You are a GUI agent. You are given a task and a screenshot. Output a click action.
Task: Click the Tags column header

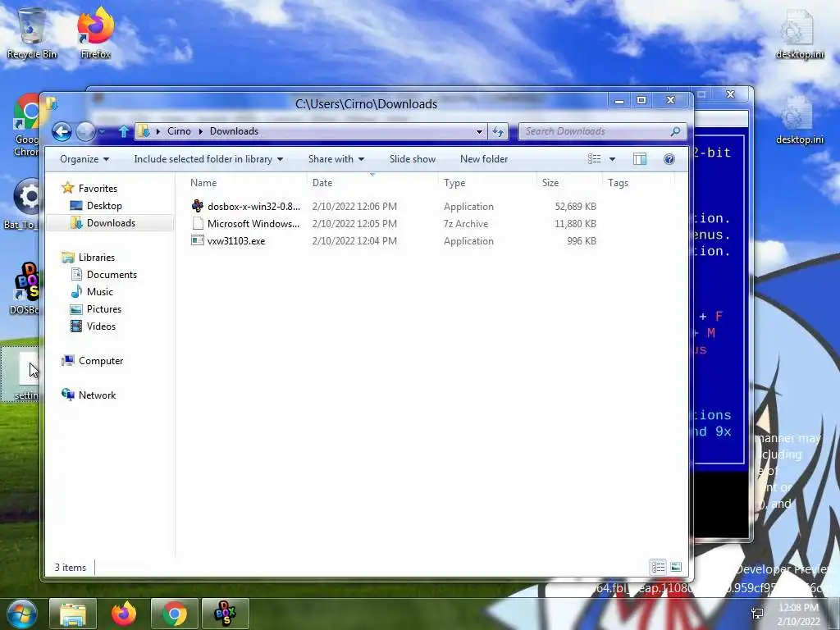click(x=618, y=183)
